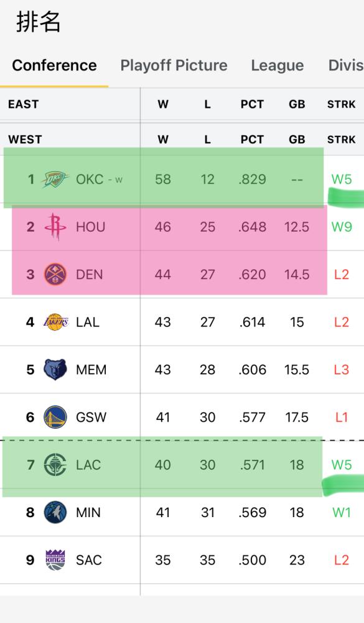Tap the Oklahoma City Thunder logo
364x623 pixels.
point(55,179)
